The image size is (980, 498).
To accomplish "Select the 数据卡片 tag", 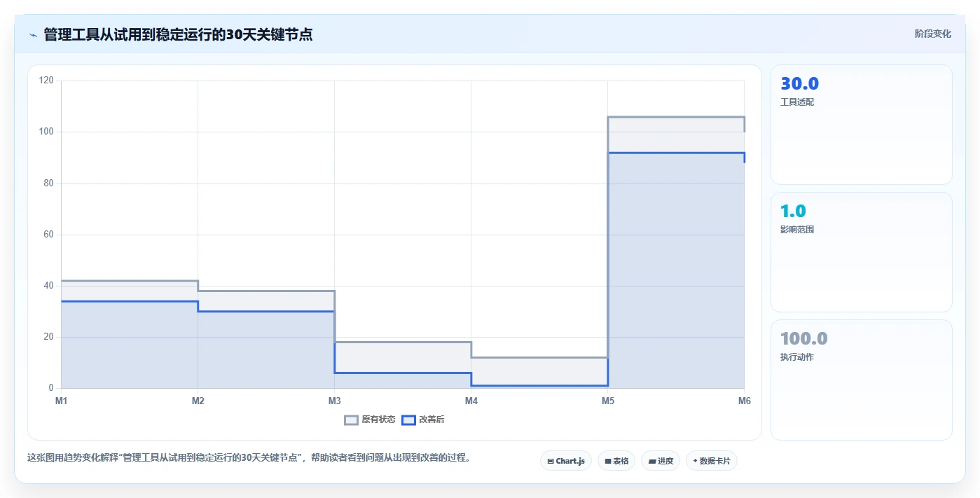I will click(712, 461).
